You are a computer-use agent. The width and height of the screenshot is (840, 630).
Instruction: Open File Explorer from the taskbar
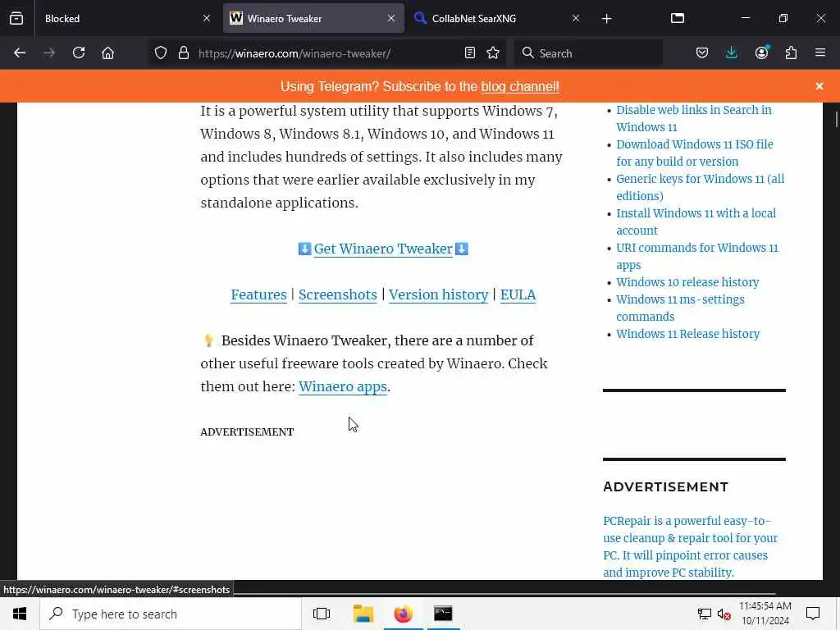point(363,614)
